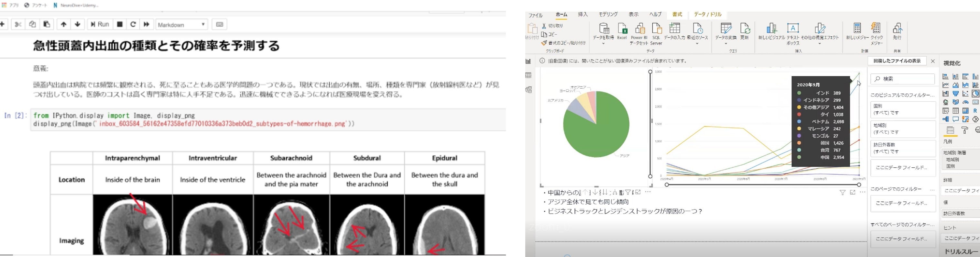
Task: Open more options on text box visual
Action: pos(863,193)
